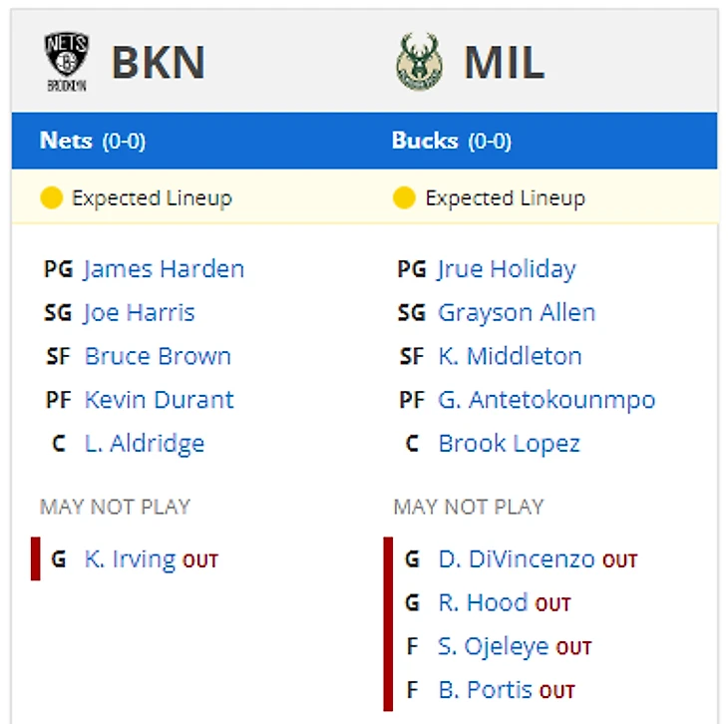This screenshot has width=728, height=724.
Task: Click L. Aldridge at center
Action: click(x=145, y=444)
